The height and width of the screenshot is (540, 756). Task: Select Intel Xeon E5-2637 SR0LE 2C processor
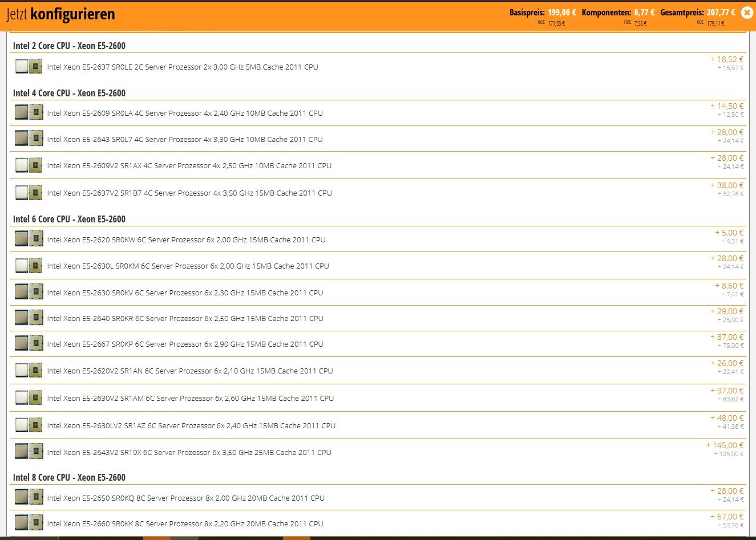183,67
